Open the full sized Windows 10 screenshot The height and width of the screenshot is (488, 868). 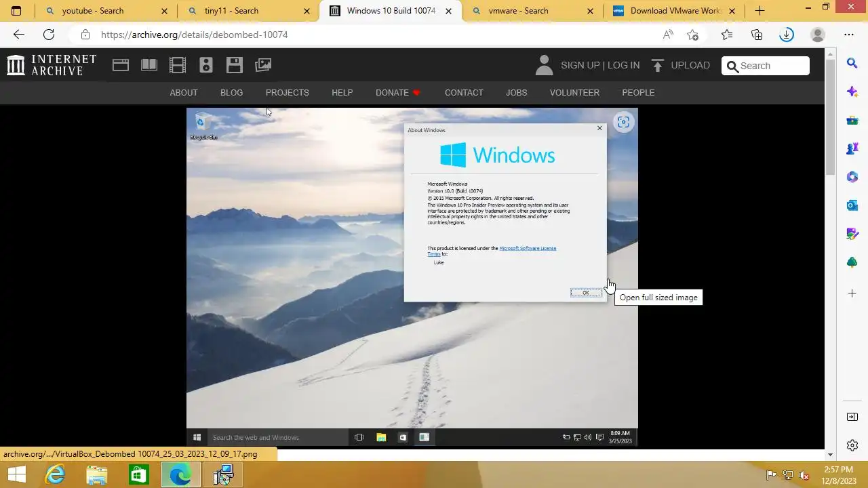coord(412,277)
